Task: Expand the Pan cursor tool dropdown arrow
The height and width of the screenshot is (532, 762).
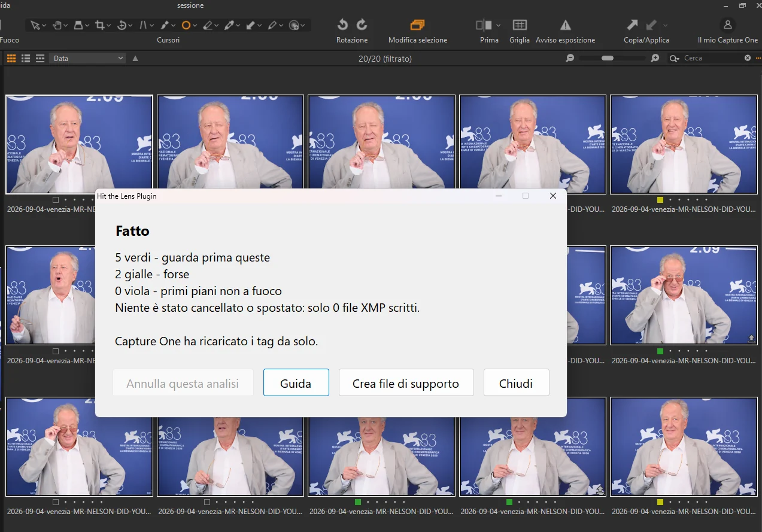Action: tap(66, 26)
